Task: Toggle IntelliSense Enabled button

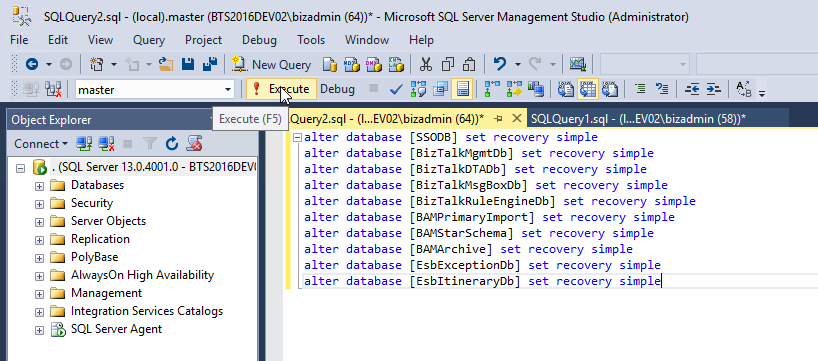Action: (x=462, y=90)
